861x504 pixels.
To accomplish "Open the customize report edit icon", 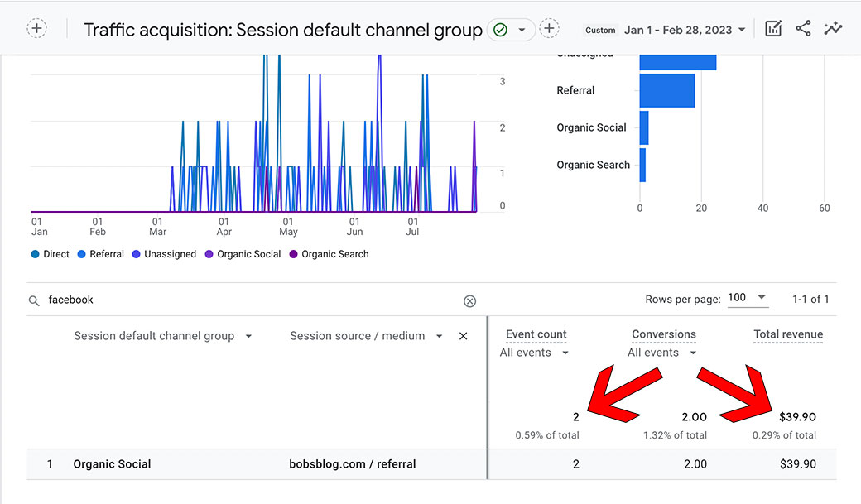I will tap(773, 28).
